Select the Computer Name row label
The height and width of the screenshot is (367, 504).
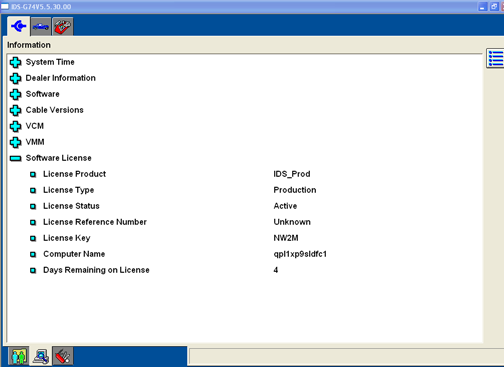[74, 254]
